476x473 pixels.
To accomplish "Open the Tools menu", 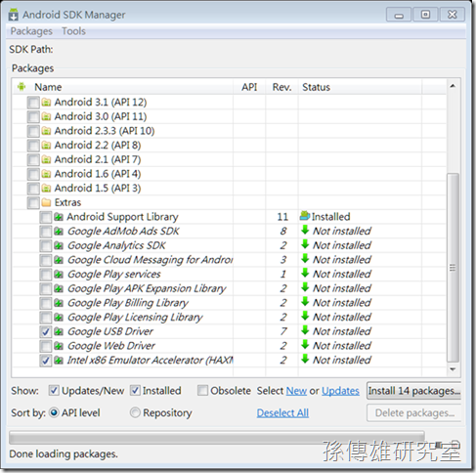I will pos(73,31).
